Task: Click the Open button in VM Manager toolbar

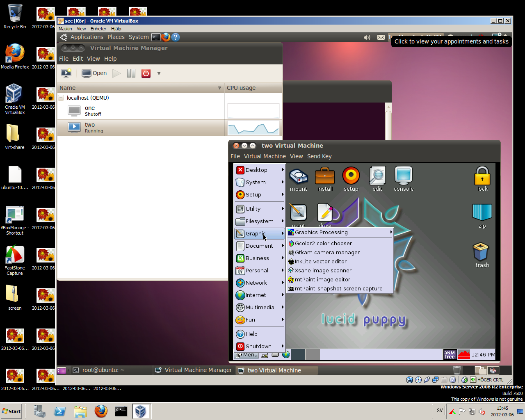Action: 94,73
